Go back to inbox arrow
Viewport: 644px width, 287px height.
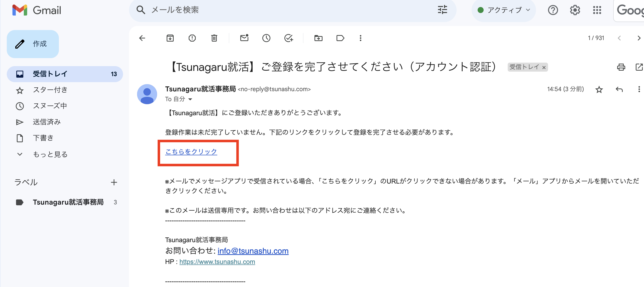142,38
